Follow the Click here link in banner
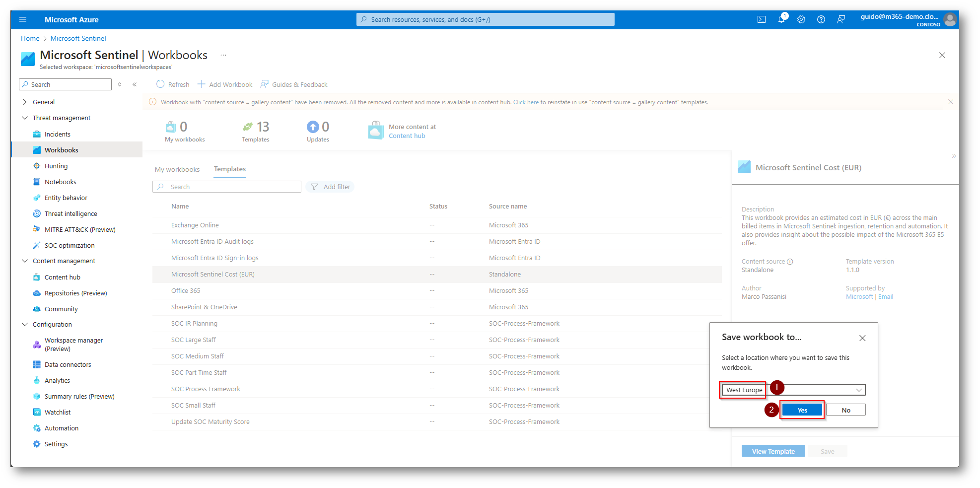The height and width of the screenshot is (488, 980). tap(526, 102)
